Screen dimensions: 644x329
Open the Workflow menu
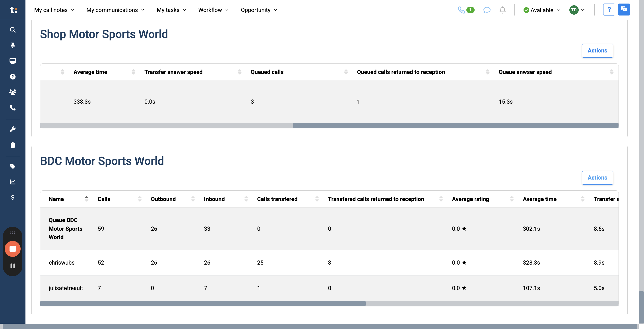tap(213, 10)
